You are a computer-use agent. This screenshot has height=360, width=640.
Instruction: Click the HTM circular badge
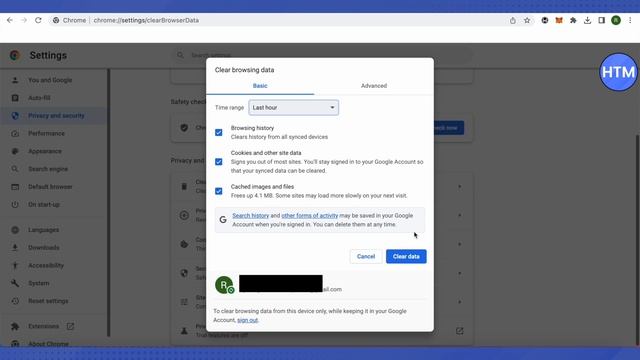618,72
